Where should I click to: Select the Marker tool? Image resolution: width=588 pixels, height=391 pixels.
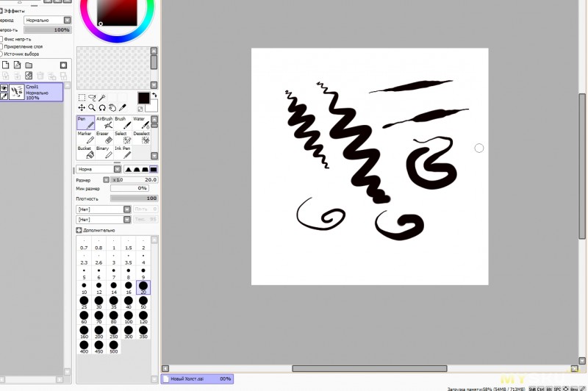pyautogui.click(x=85, y=137)
